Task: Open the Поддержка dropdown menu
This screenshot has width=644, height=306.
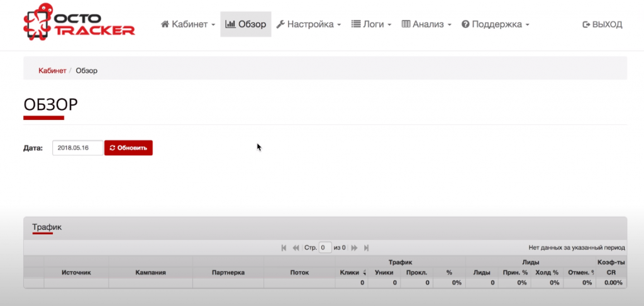Action: [495, 25]
